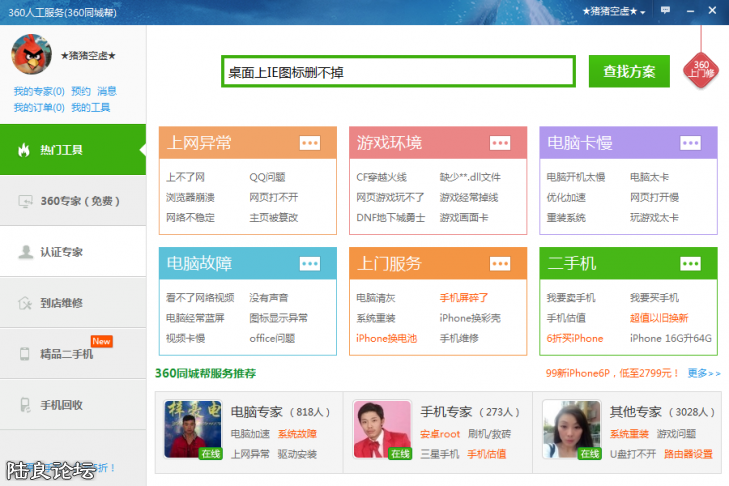Open more options in 上门服务 card
The width and height of the screenshot is (729, 486).
coord(500,264)
